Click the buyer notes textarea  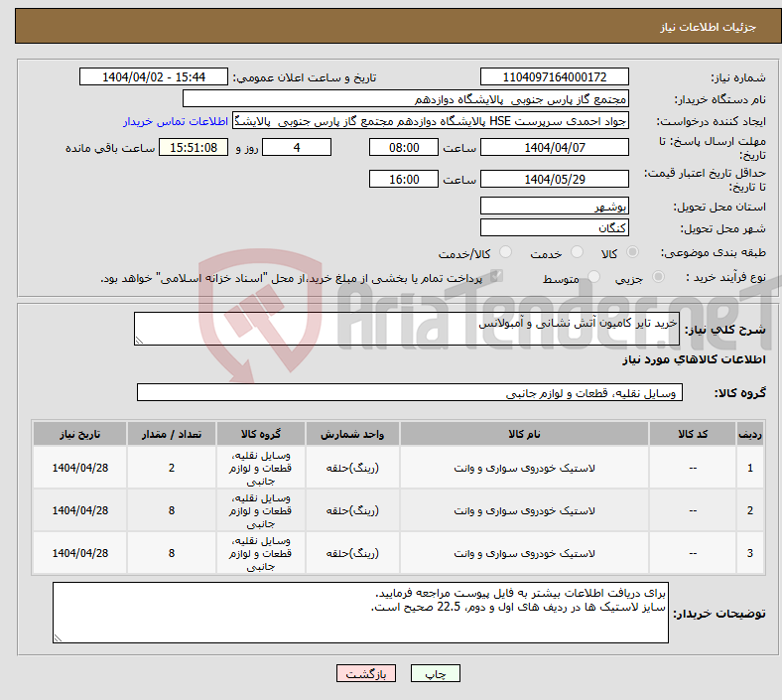[x=360, y=613]
